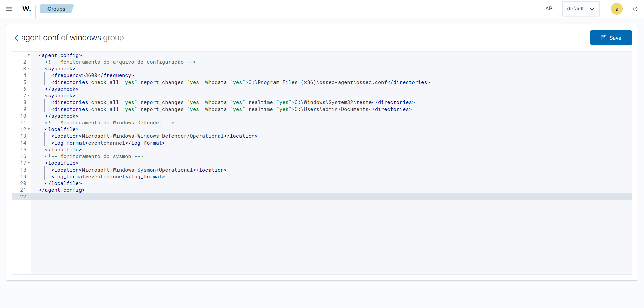Click the log_format line 19
The height and width of the screenshot is (308, 644).
108,177
